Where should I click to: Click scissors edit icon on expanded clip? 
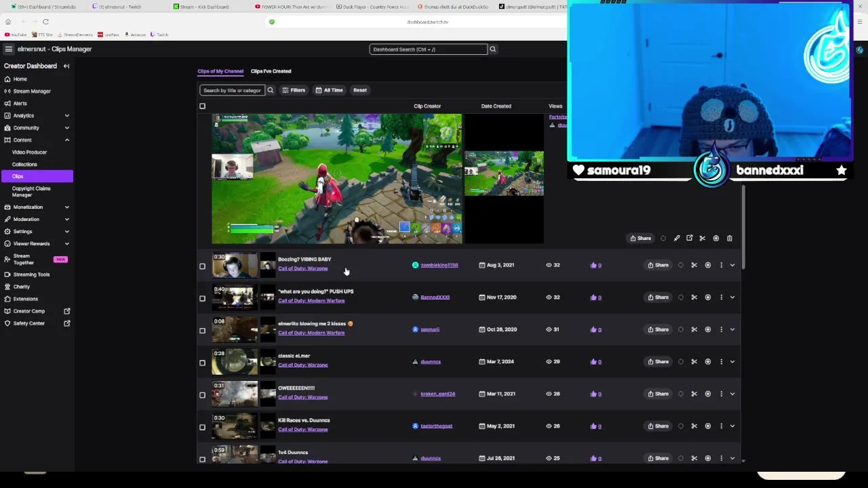(703, 238)
